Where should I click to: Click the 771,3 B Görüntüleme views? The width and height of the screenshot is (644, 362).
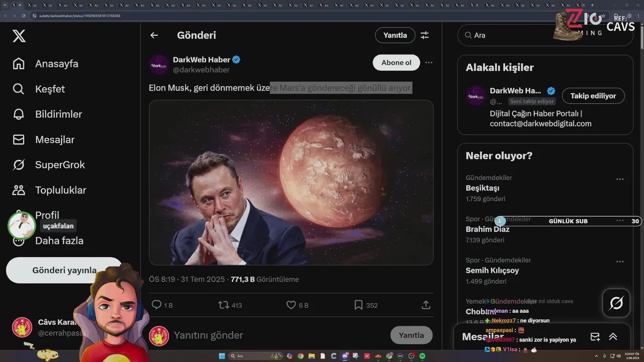pyautogui.click(x=265, y=279)
